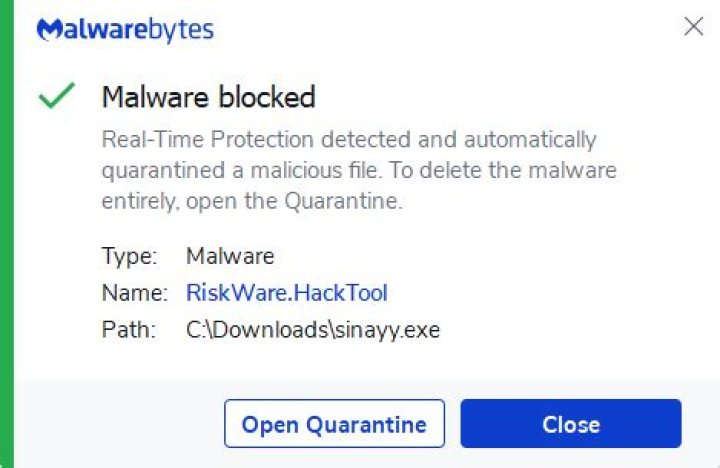Click the "Type:" field label
720x468 pixels.
(129, 256)
